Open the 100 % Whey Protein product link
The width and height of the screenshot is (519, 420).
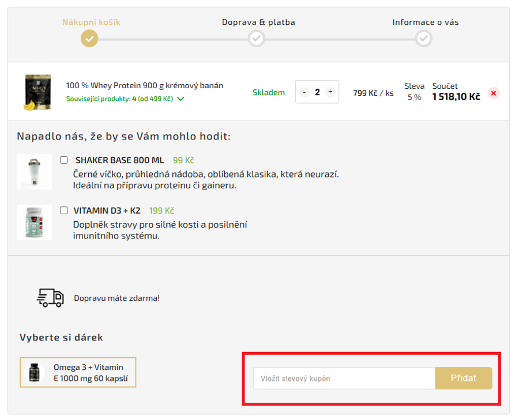(x=144, y=85)
